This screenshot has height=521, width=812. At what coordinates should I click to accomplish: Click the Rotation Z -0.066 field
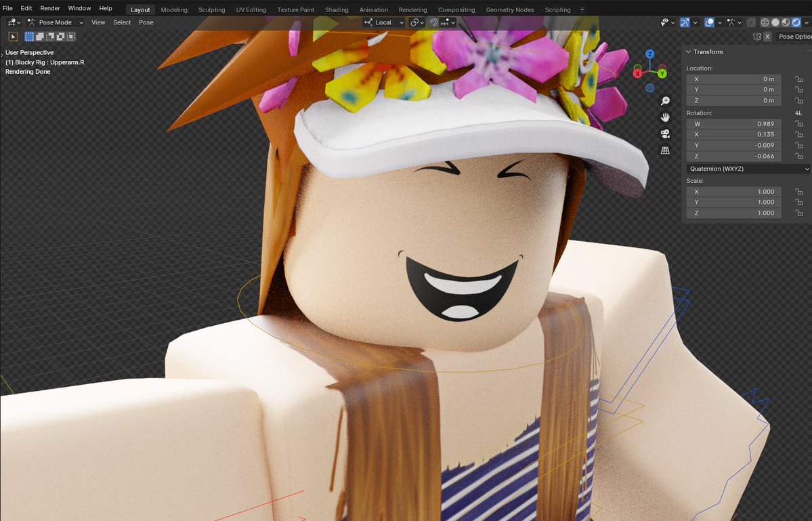(x=733, y=156)
